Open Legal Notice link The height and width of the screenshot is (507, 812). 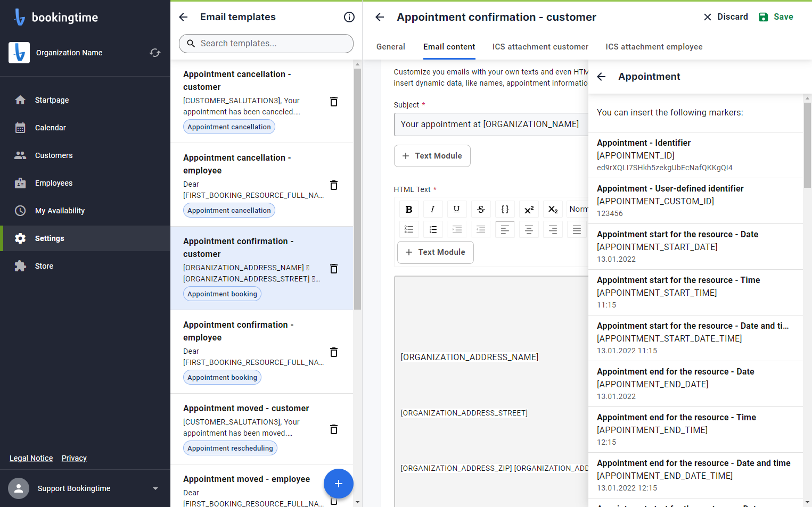pyautogui.click(x=31, y=458)
